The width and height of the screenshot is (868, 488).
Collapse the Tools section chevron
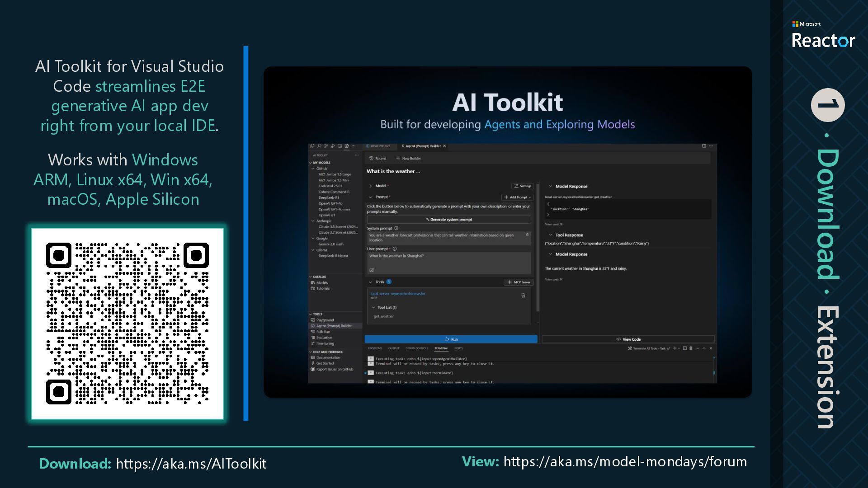(x=370, y=282)
